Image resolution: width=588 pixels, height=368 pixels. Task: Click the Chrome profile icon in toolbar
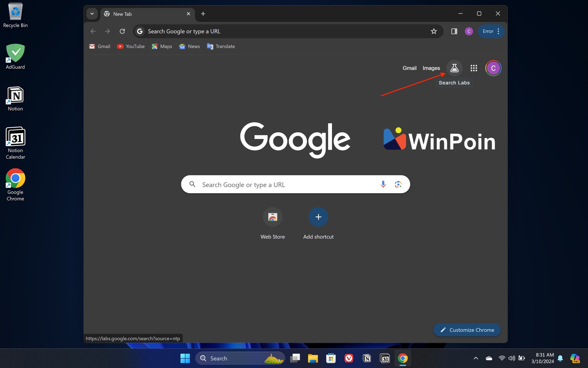(x=469, y=31)
